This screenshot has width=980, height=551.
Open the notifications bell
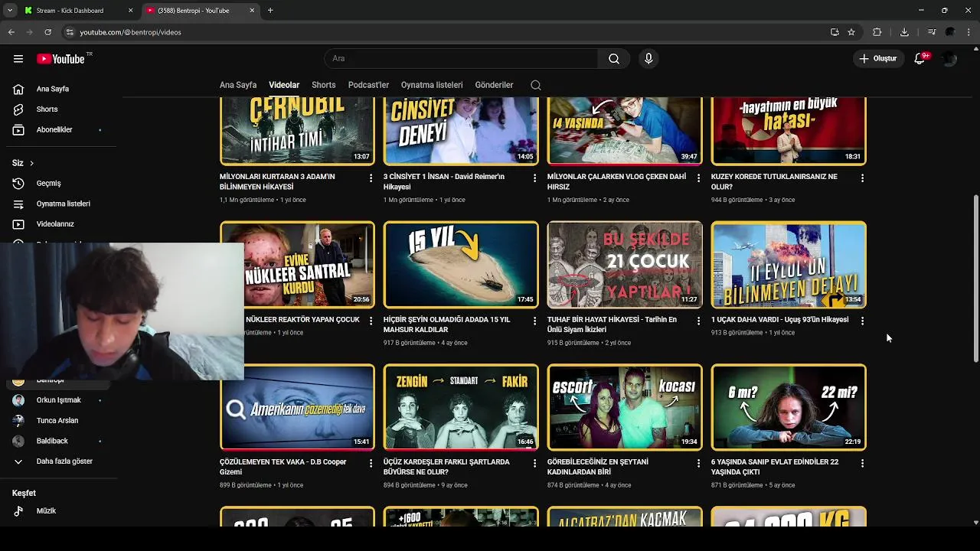pos(921,59)
